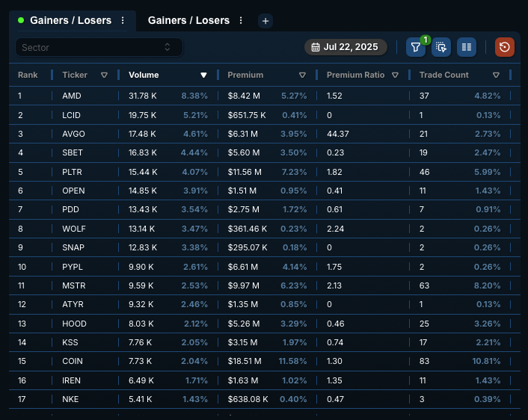Viewport: 528px width, 420px height.
Task: Switch to the second Gainers / Losers tab
Action: (188, 20)
